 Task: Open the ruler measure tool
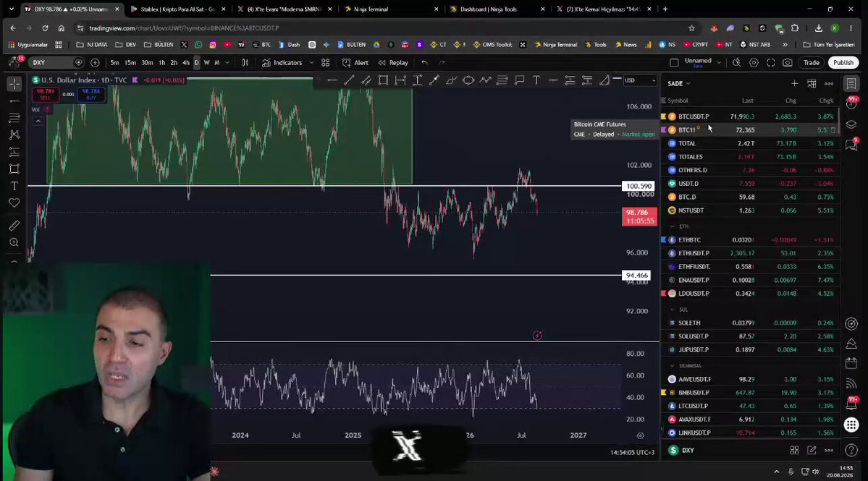point(14,226)
